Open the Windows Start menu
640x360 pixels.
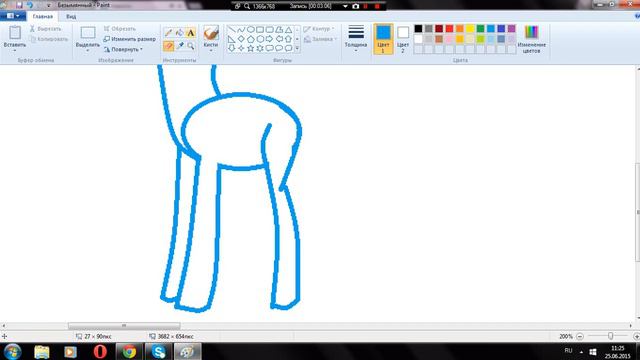(12, 351)
